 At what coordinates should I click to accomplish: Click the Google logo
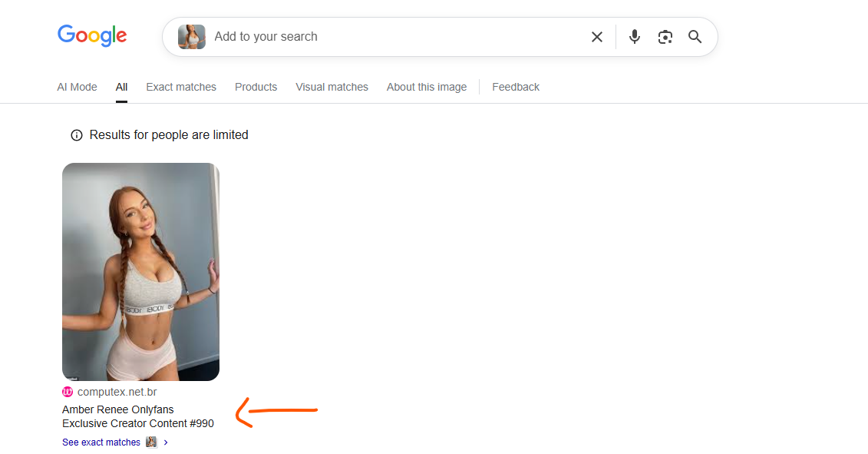[x=92, y=35]
